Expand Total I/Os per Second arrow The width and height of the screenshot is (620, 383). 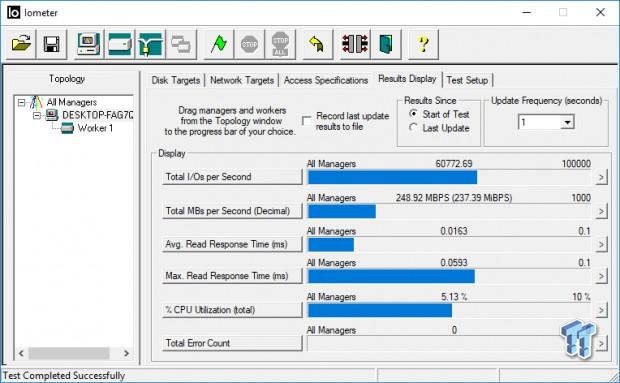pos(601,177)
